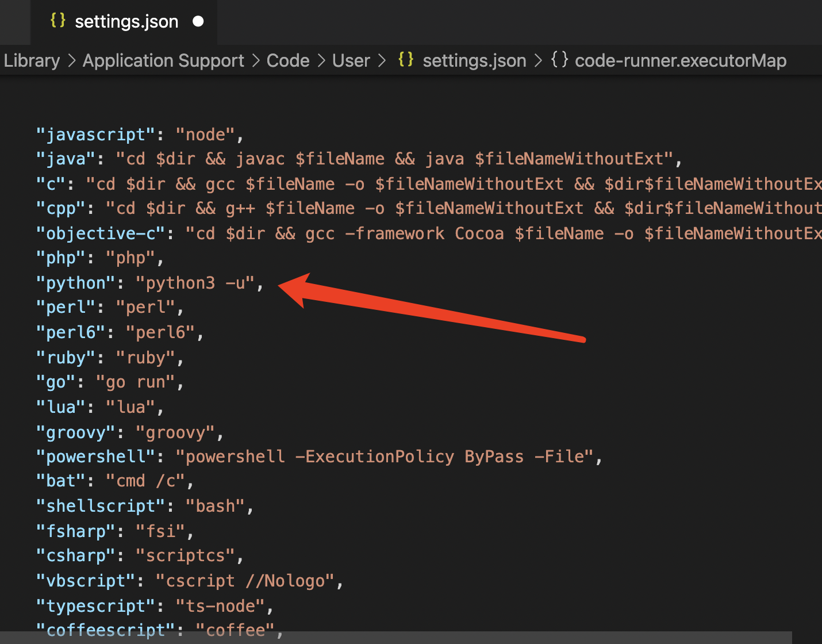822x644 pixels.
Task: Click the java command string value
Action: point(395,159)
